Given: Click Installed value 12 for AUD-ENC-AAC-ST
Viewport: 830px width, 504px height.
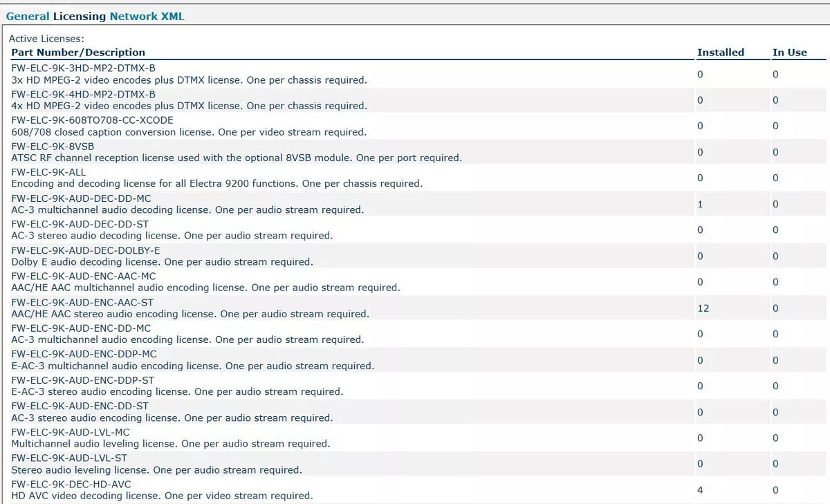Looking at the screenshot, I should click(703, 308).
